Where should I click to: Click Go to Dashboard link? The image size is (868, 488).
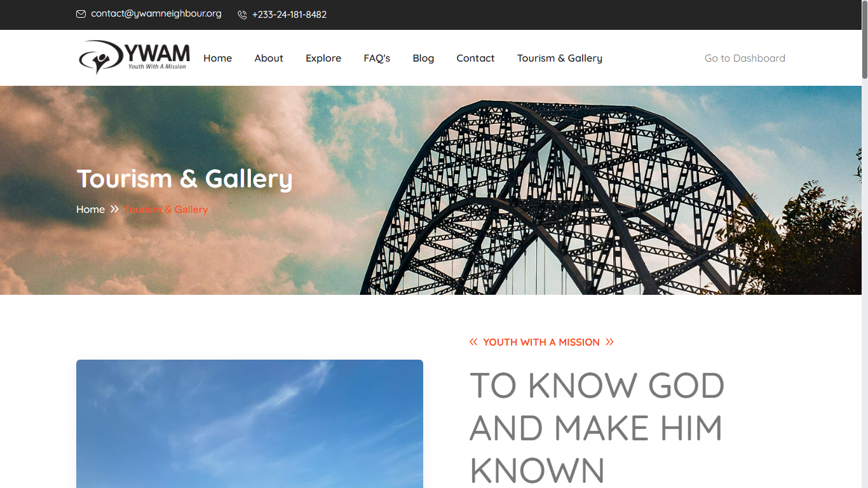click(x=745, y=58)
